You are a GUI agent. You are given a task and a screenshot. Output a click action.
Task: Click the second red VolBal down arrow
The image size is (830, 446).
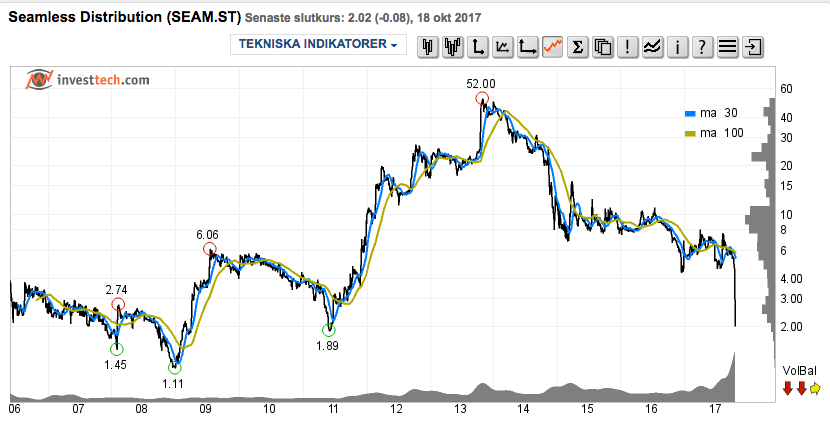click(802, 388)
